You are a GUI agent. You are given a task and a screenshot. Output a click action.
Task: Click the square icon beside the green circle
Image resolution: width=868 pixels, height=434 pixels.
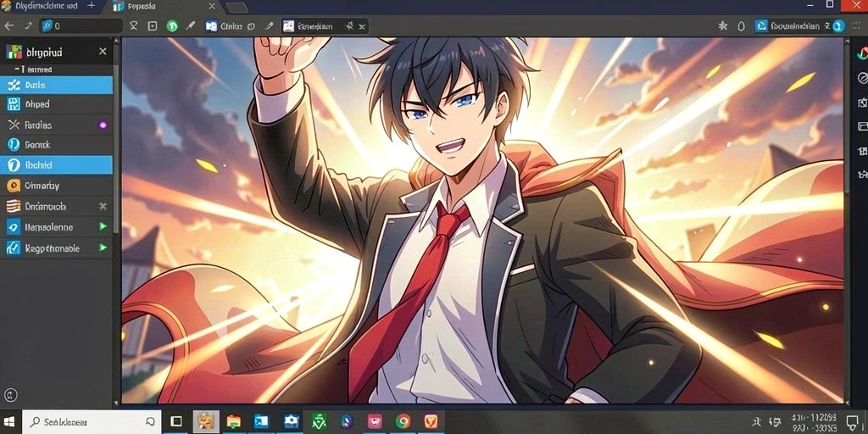[153, 25]
